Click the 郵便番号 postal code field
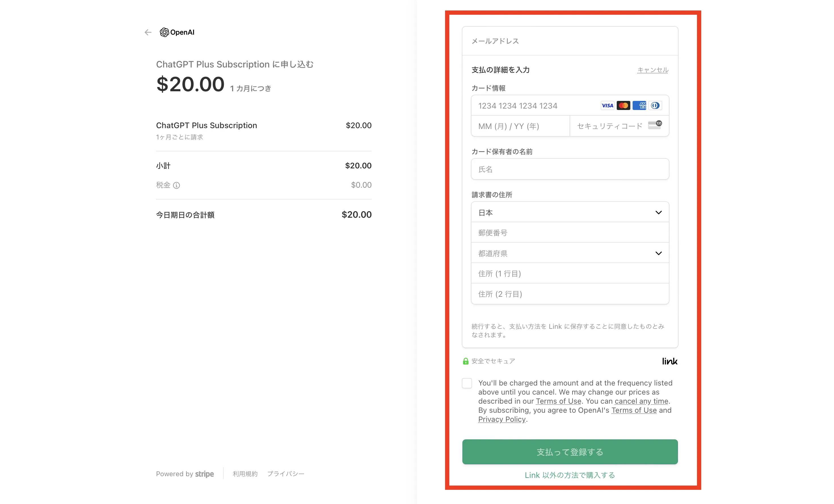Screen dimensions: 834x504 click(570, 233)
